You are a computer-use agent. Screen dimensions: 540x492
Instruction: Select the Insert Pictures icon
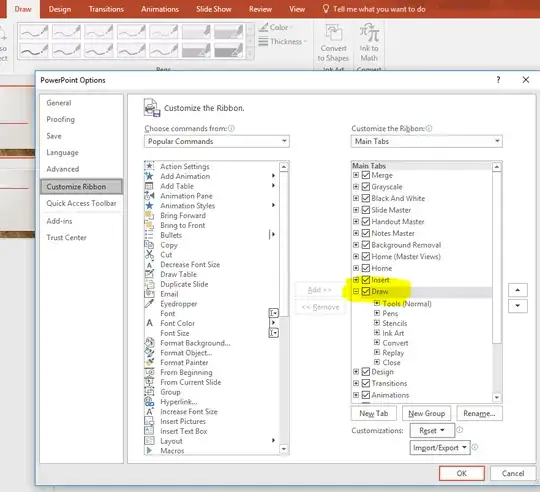click(149, 421)
